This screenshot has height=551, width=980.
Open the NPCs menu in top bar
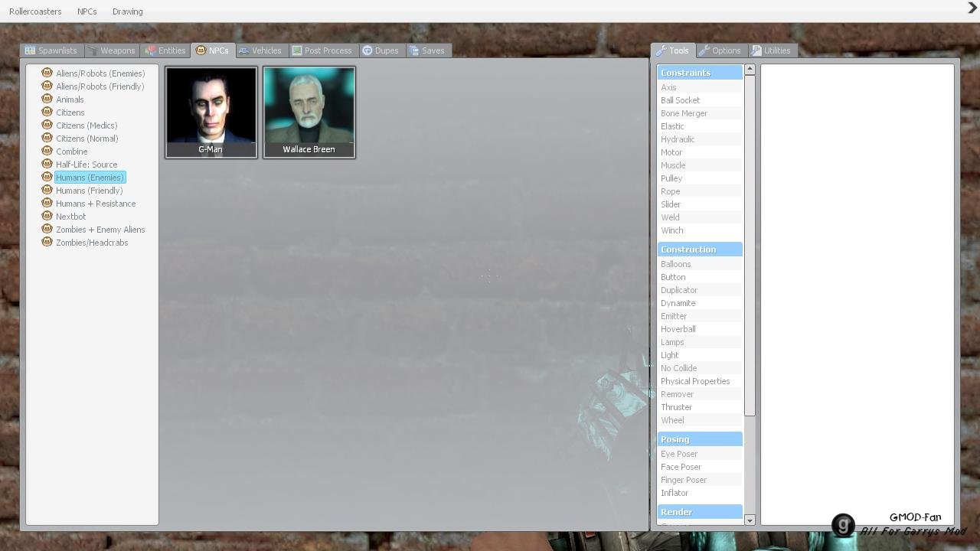tap(87, 11)
